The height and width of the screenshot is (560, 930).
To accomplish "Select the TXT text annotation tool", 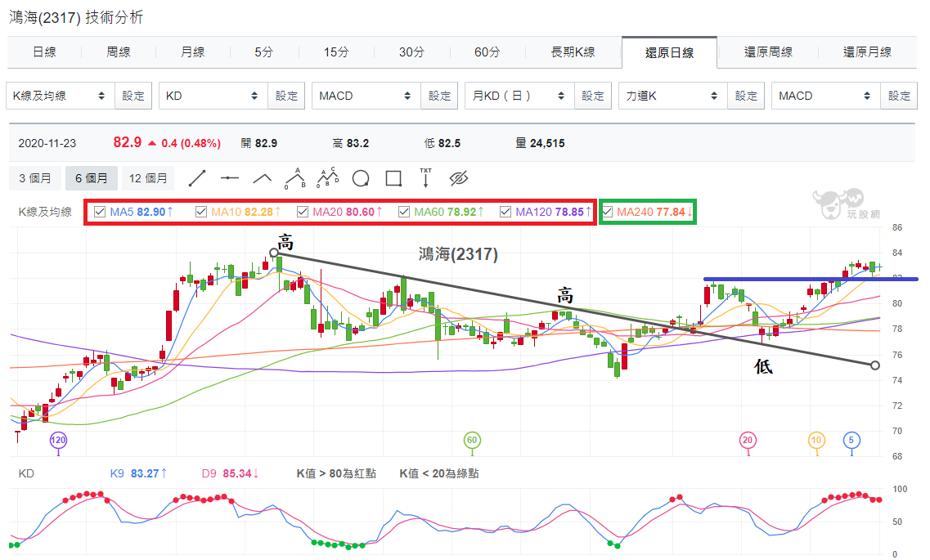I will click(x=426, y=177).
